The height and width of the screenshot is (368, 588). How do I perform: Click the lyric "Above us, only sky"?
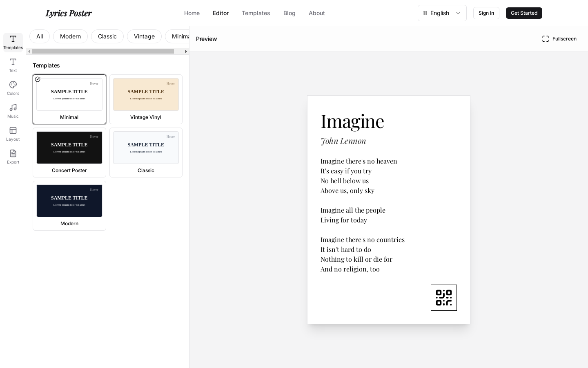pyautogui.click(x=347, y=191)
